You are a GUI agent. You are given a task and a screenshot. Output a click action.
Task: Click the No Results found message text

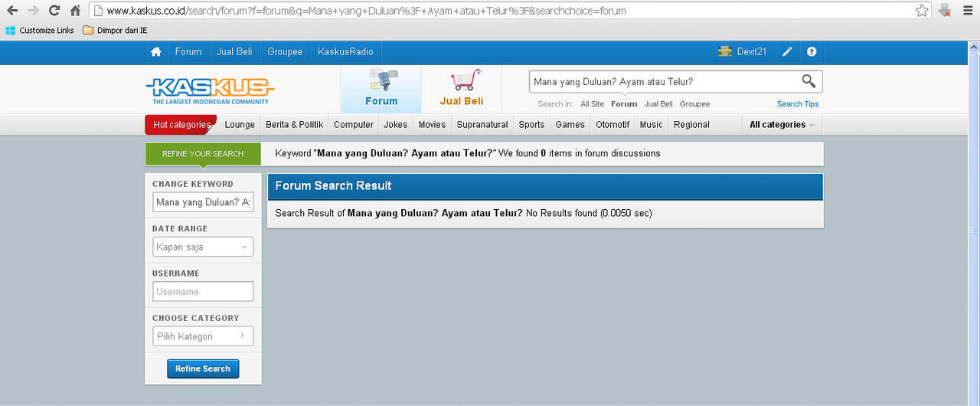coord(589,214)
